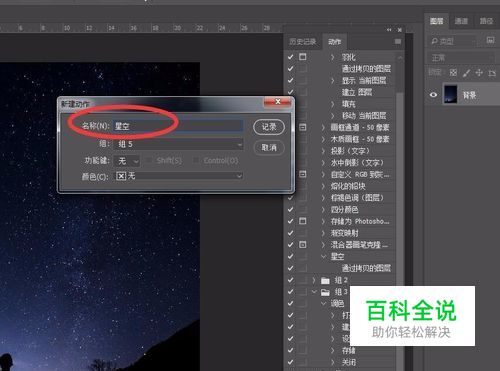Toggle the checkmark for 星空 action
Screen dimensions: 500x371
pyautogui.click(x=290, y=256)
